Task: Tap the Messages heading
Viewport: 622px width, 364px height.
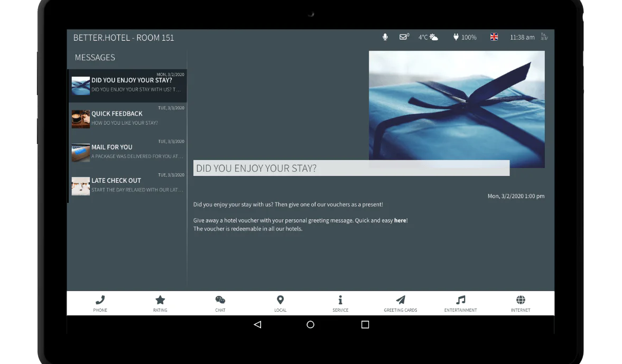Action: [95, 58]
